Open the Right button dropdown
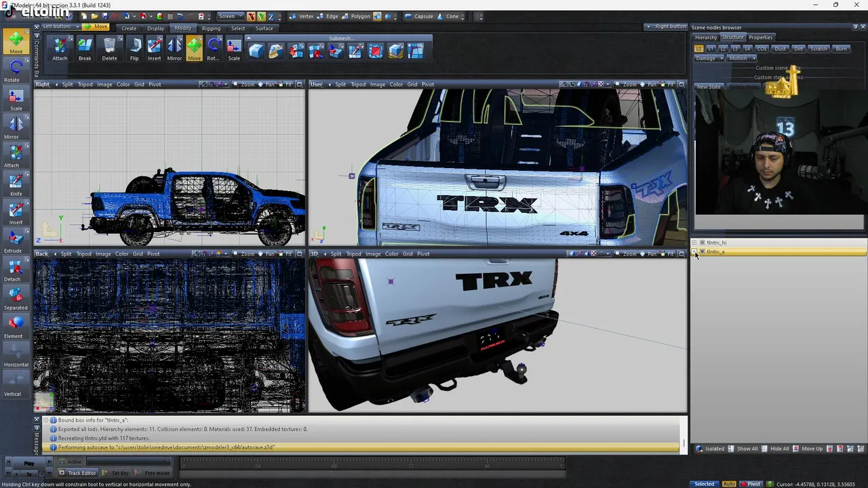The width and height of the screenshot is (868, 488). 666,26
